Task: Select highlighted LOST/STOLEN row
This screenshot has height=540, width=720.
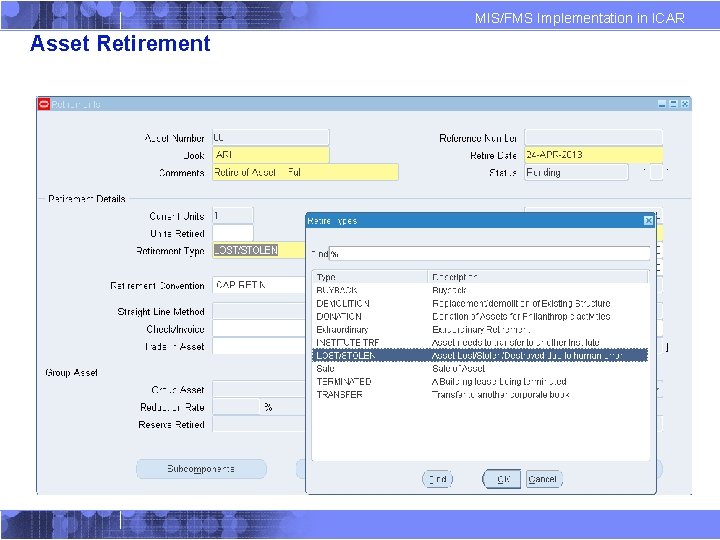Action: (x=480, y=355)
